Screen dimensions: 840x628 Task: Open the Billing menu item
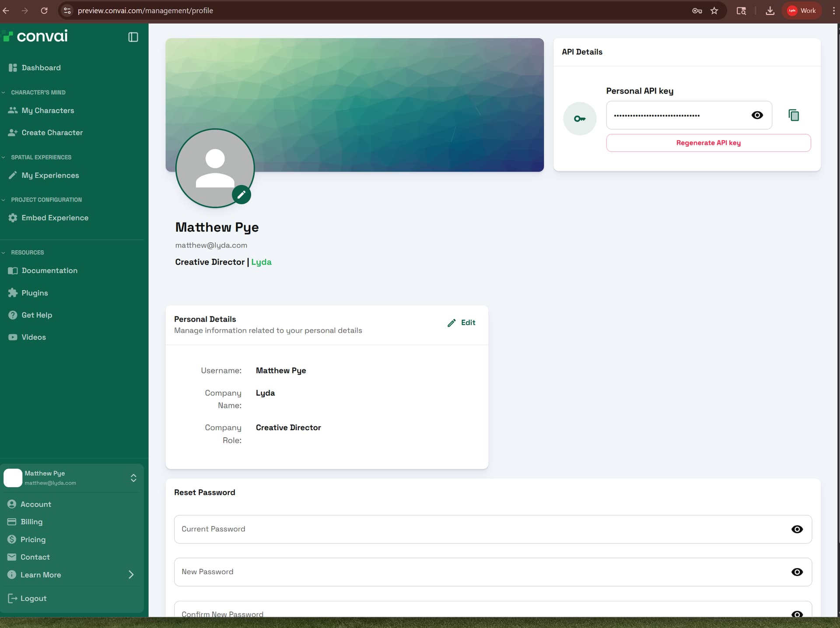pos(31,522)
